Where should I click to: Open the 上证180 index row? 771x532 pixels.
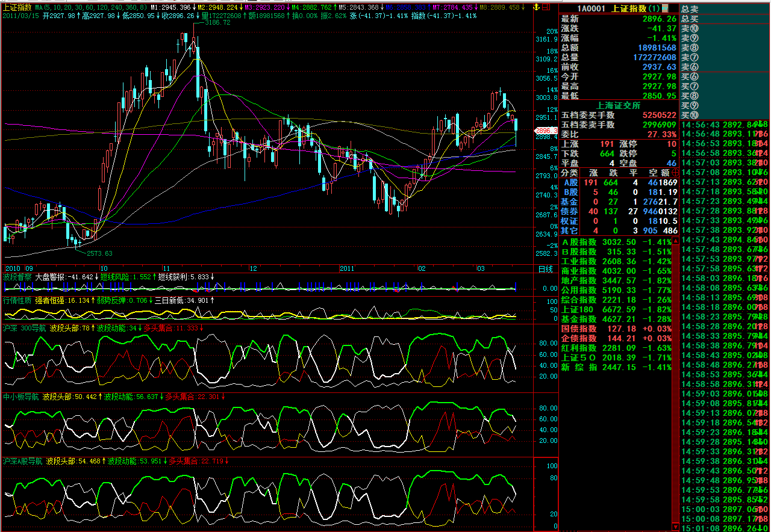(579, 309)
